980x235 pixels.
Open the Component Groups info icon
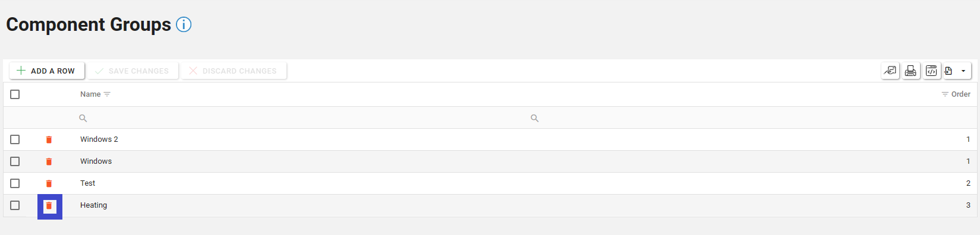184,25
